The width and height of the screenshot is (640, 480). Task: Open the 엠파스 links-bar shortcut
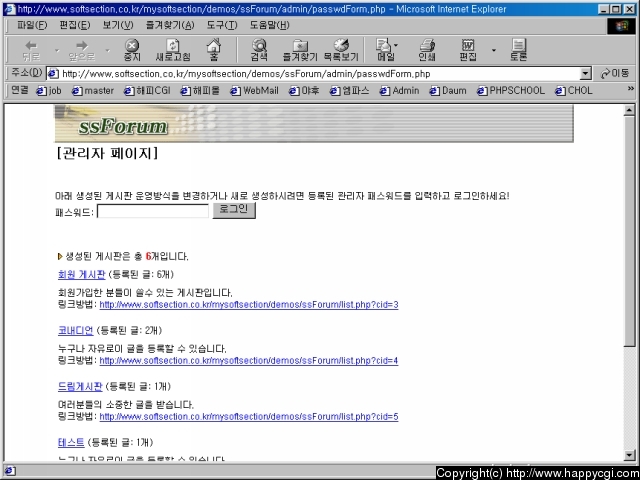point(350,91)
